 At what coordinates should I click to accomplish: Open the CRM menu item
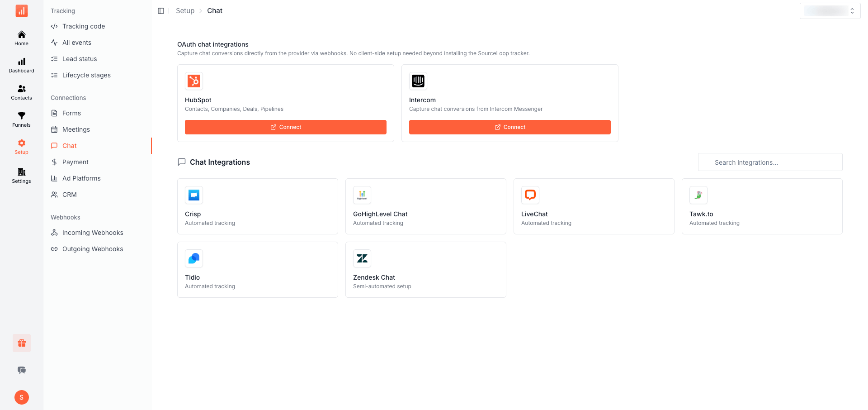point(98,195)
